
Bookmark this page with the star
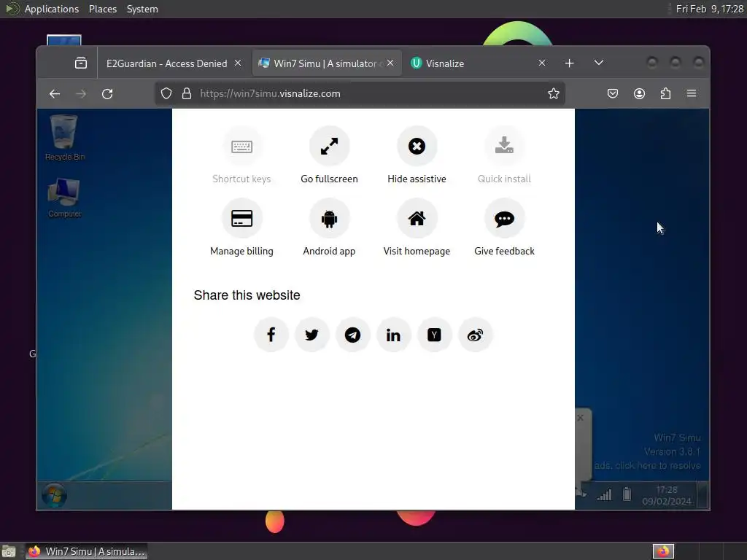click(x=553, y=94)
